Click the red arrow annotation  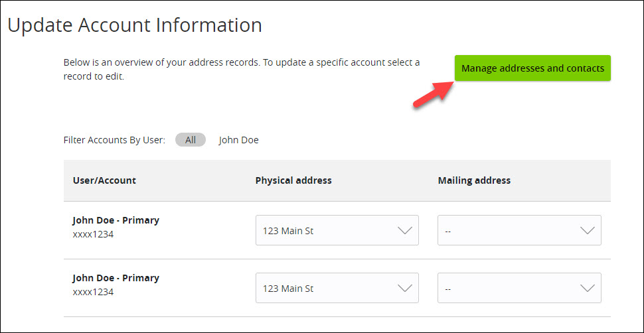[x=434, y=94]
